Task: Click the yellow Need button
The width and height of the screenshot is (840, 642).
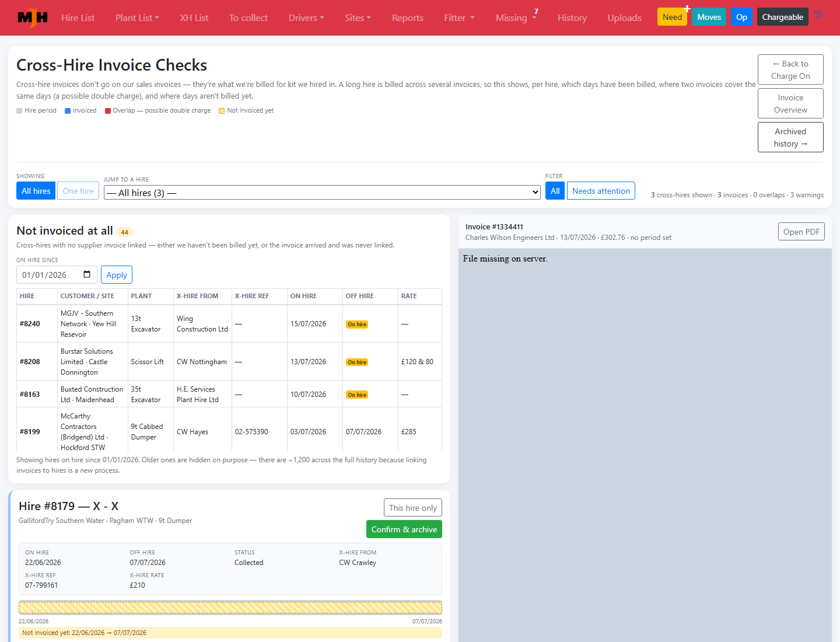Action: click(x=672, y=17)
